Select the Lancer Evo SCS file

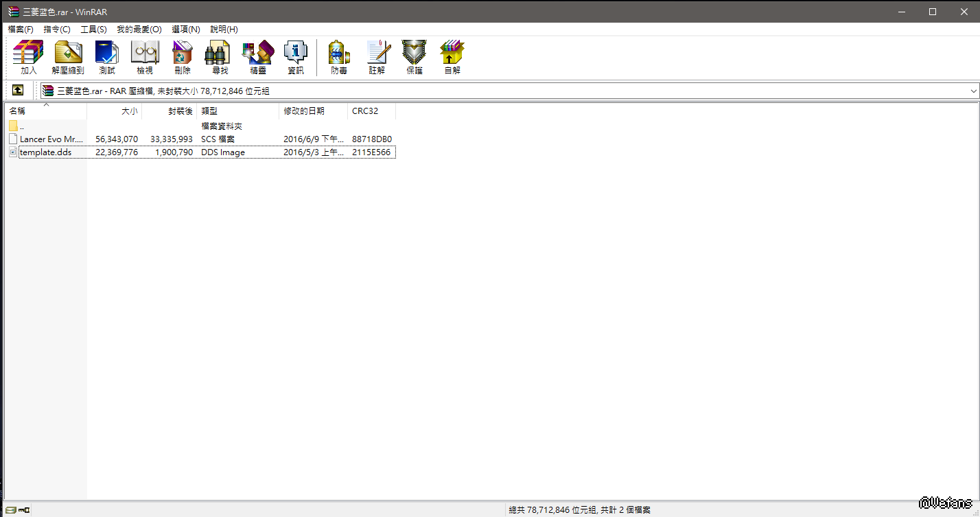(51, 139)
